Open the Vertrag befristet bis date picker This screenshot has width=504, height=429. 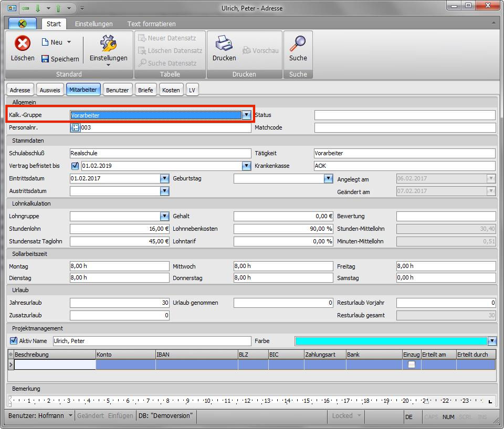[246, 166]
